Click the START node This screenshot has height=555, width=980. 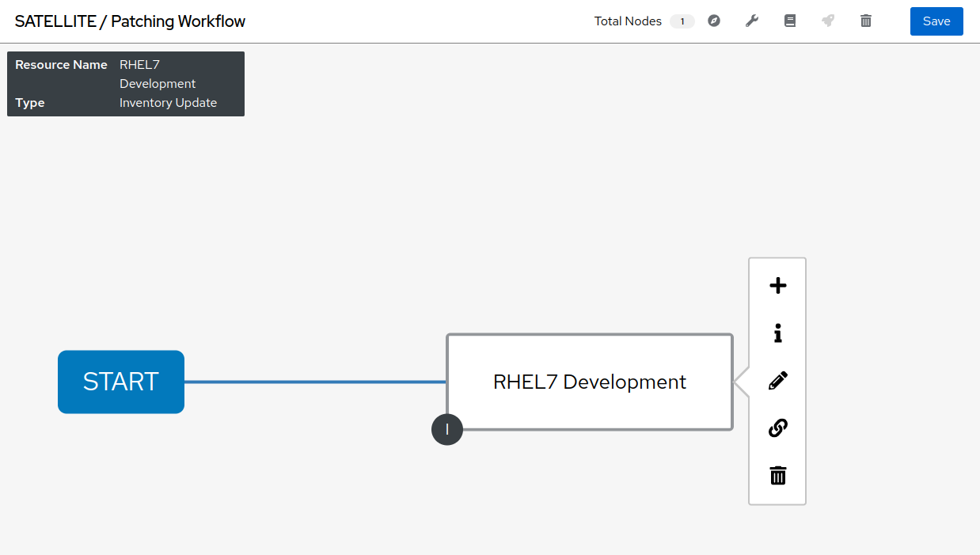click(x=121, y=382)
